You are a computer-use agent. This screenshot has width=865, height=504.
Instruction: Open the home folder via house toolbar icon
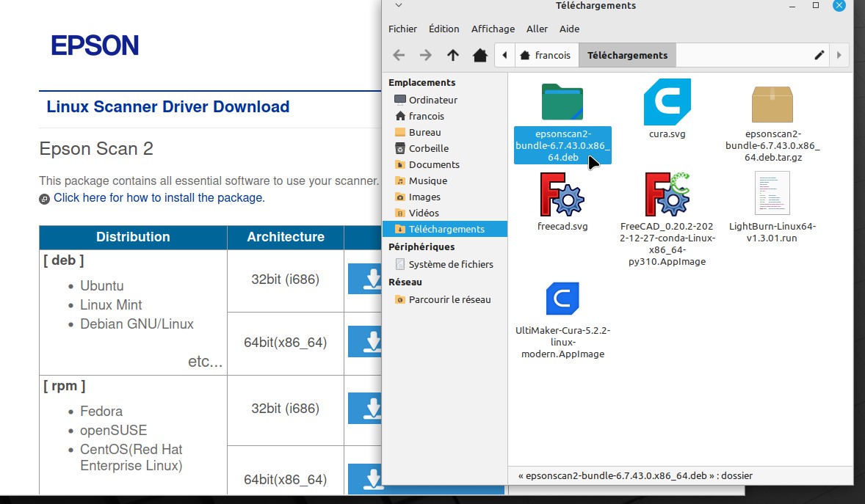click(x=480, y=55)
